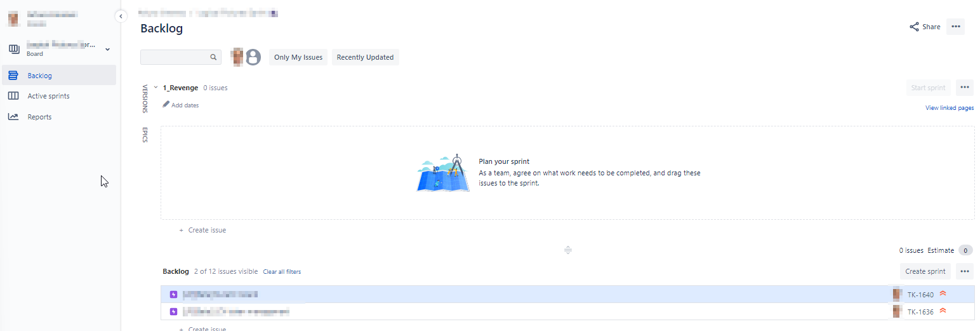Open the board more-options menu beside Share
Viewport: 980px width, 331px height.
[955, 27]
